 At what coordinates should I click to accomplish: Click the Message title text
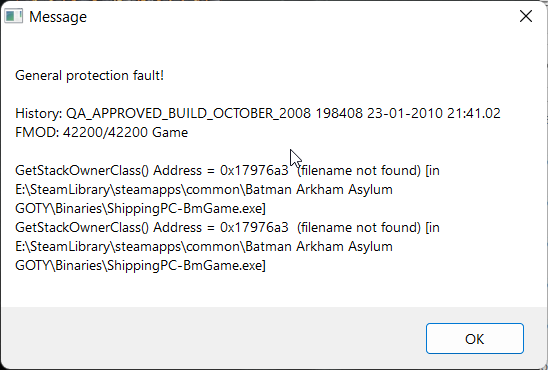pyautogui.click(x=58, y=17)
